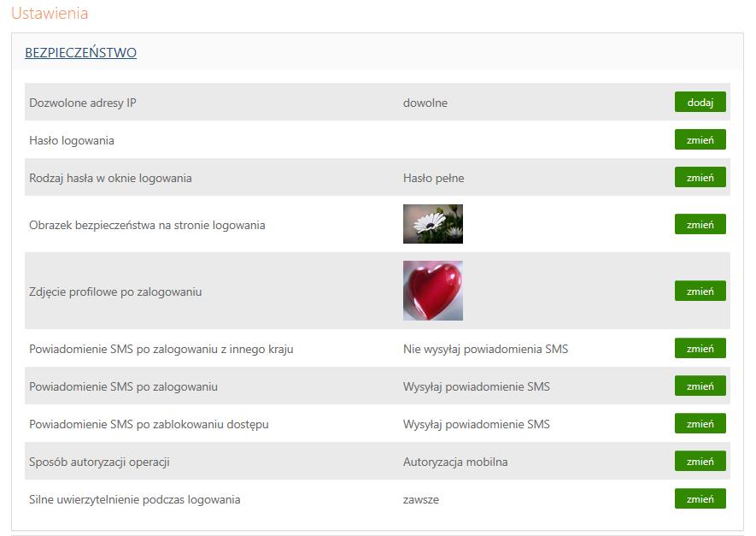Change Hasło logowania with zmień button

click(x=700, y=139)
